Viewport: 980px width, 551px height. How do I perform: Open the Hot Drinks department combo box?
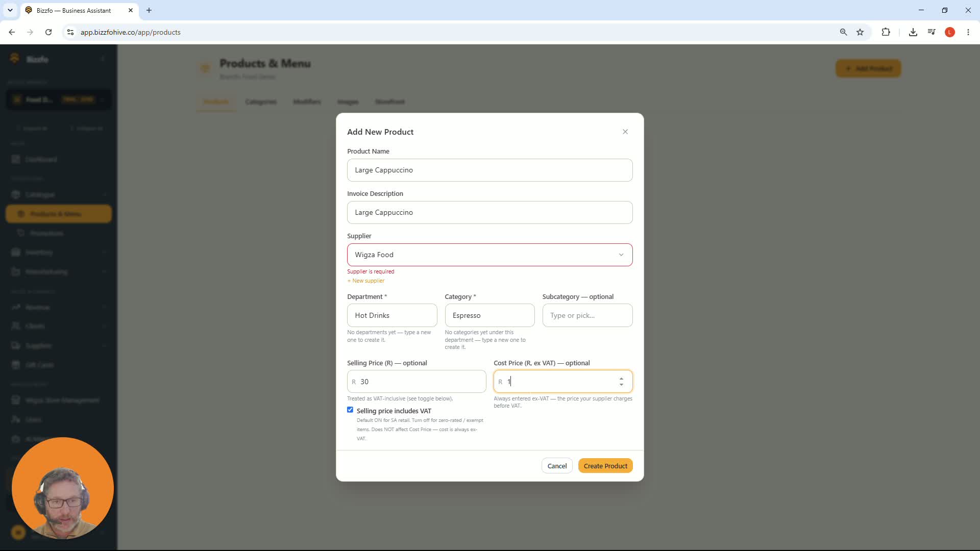392,315
